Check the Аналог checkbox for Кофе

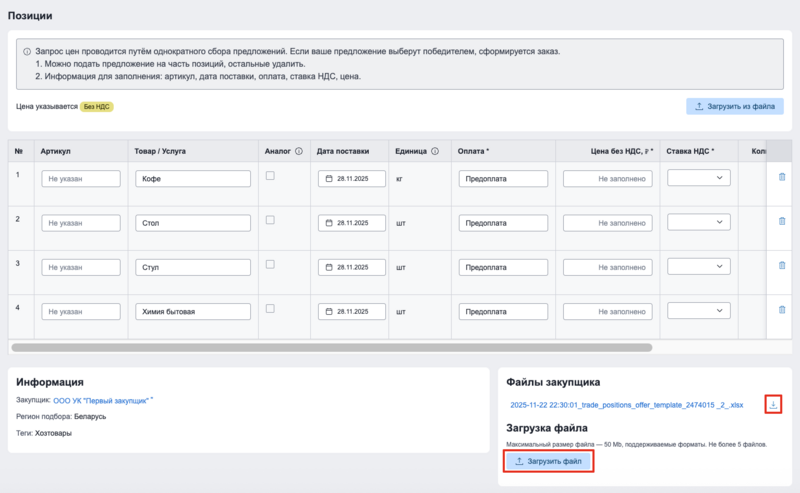(x=270, y=176)
